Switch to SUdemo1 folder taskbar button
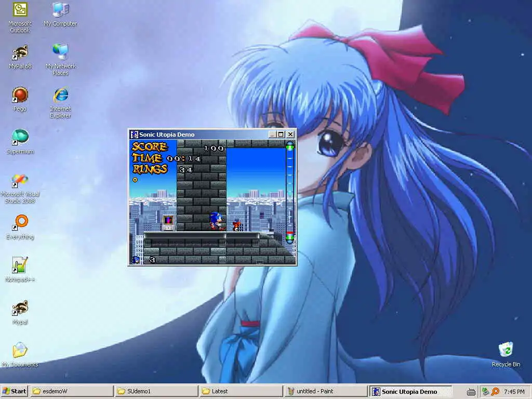The image size is (532, 399). pos(156,391)
